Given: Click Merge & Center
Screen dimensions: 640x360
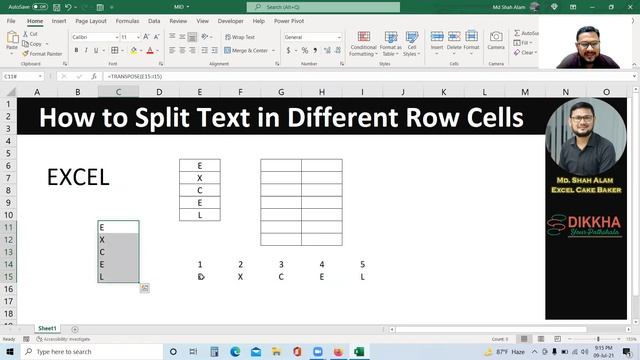Looking at the screenshot, I should pos(246,50).
